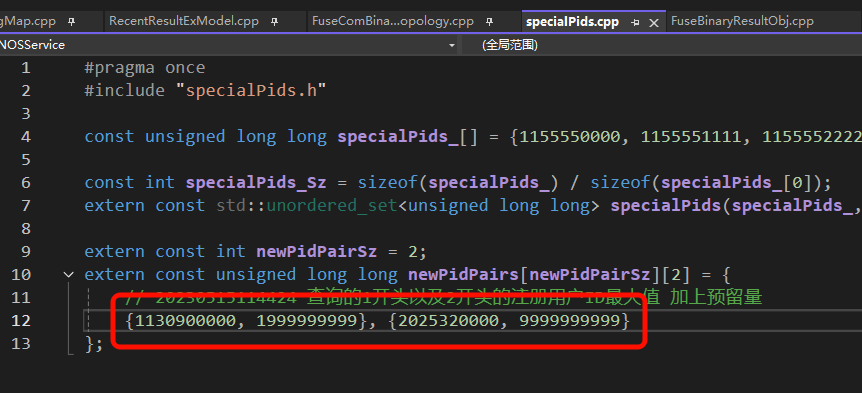Place the cursor on "#pragma once"
This screenshot has width=862, height=393.
(145, 68)
